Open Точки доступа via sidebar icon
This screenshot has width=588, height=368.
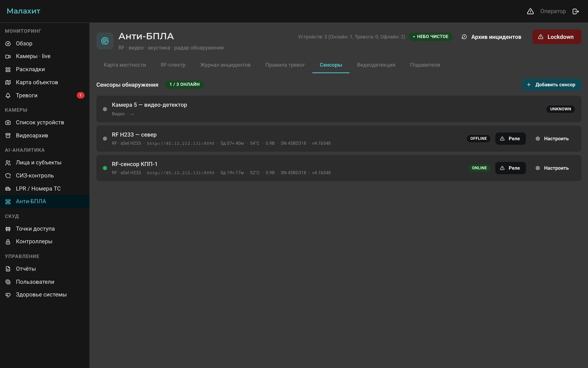tap(8, 229)
